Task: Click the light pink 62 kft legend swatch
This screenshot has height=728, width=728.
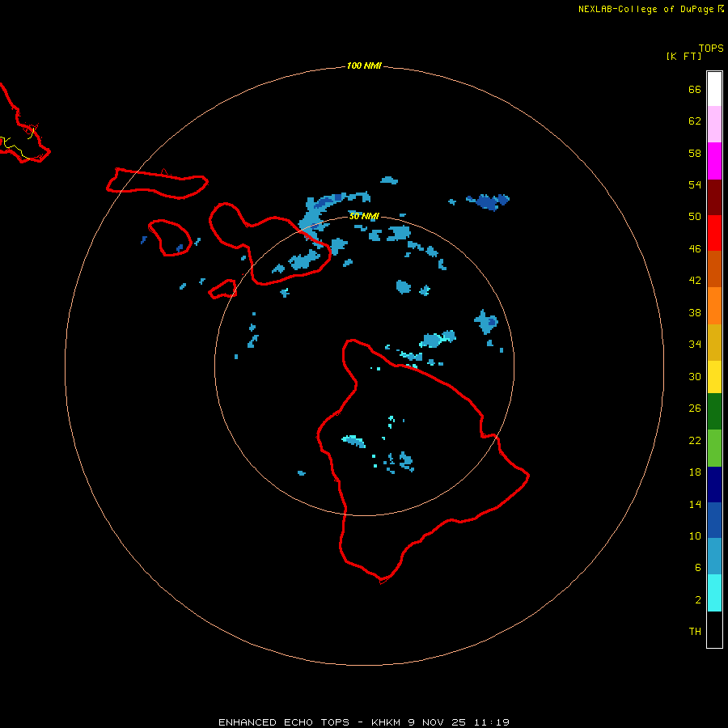Action: (714, 124)
